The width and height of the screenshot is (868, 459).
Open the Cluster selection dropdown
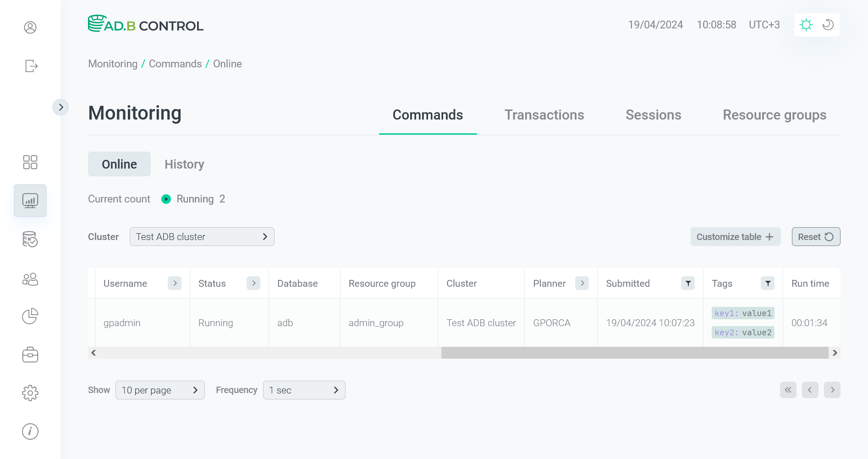(202, 237)
